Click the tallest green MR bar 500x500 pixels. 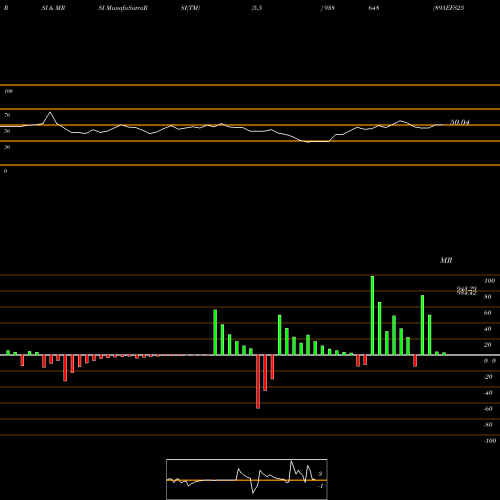(x=372, y=315)
